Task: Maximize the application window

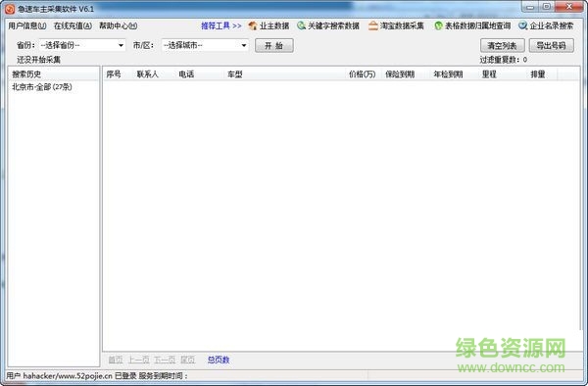Action: point(547,7)
